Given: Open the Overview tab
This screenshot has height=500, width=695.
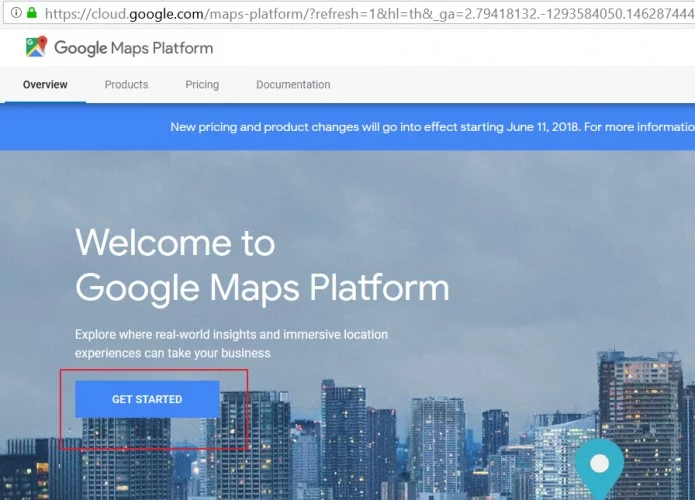Looking at the screenshot, I should [x=45, y=85].
